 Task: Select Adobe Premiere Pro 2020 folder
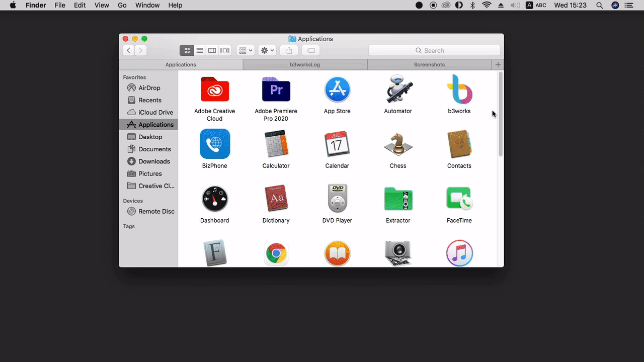pos(276,89)
